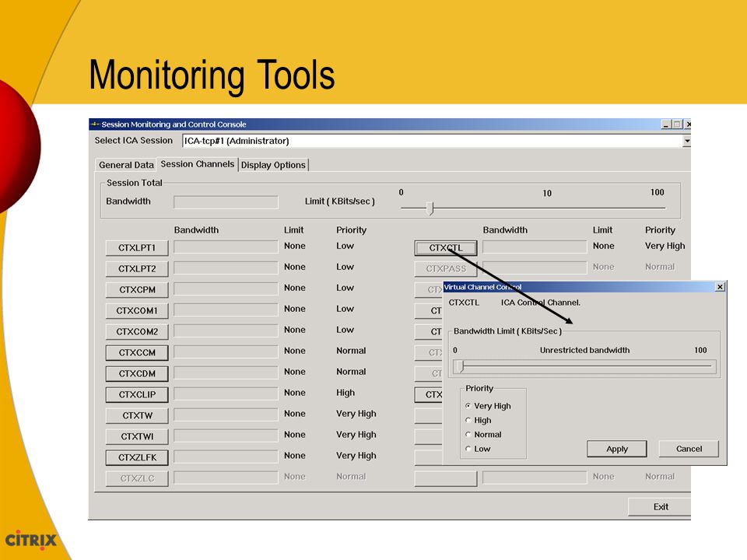Image resolution: width=747 pixels, height=560 pixels.
Task: Maximize the Session Monitoring console window
Action: coord(677,124)
